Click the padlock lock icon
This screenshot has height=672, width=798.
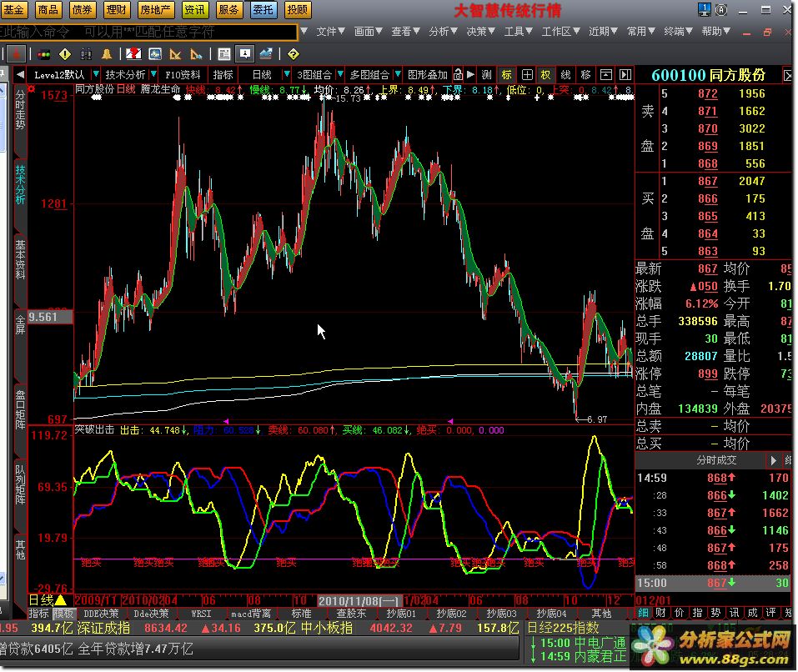coord(458,75)
